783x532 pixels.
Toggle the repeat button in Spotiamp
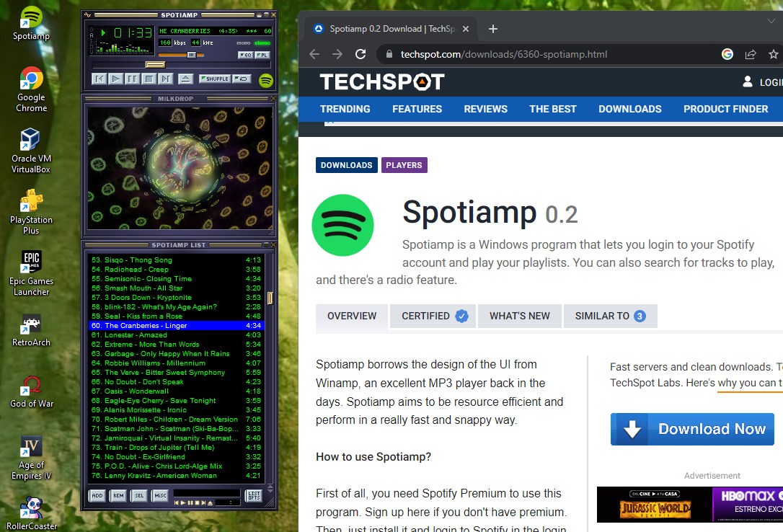click(242, 79)
